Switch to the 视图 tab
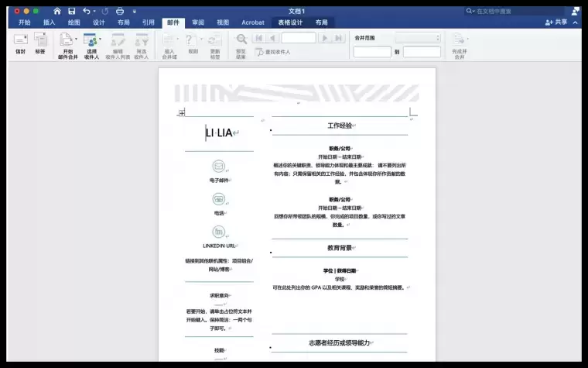Image resolution: width=588 pixels, height=368 pixels. tap(223, 22)
